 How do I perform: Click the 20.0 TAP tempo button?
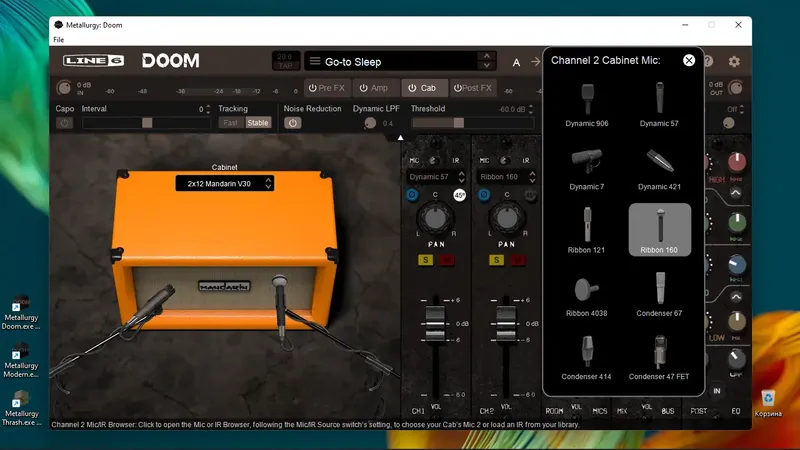coord(285,61)
